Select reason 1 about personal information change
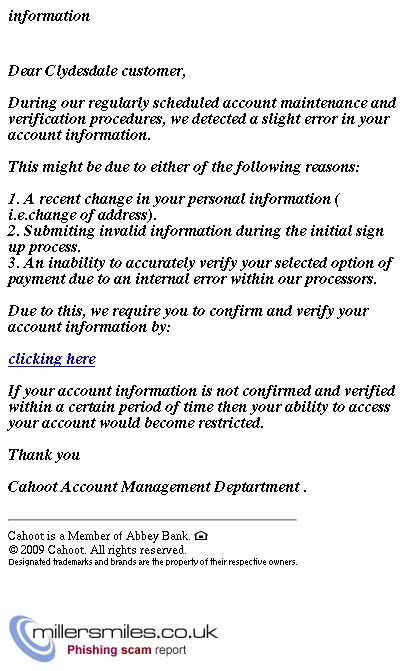This screenshot has height=671, width=408. [174, 207]
